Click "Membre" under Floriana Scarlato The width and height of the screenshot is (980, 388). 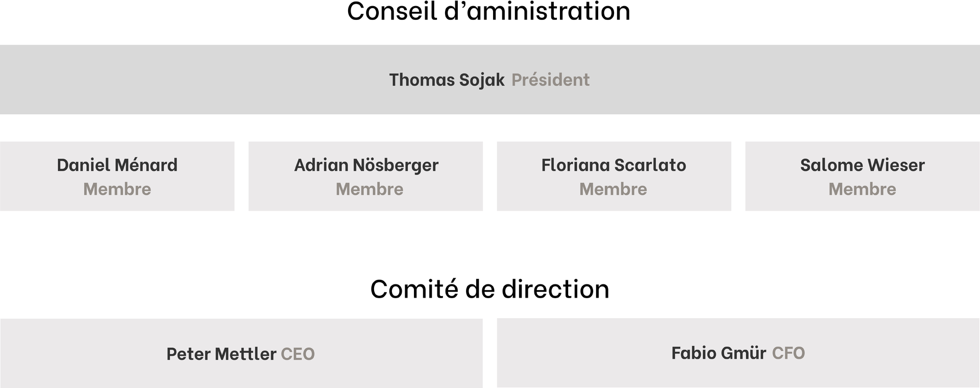pyautogui.click(x=613, y=189)
